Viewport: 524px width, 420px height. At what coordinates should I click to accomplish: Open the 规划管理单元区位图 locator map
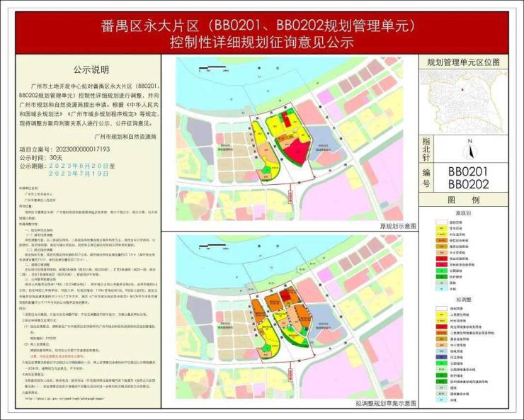coord(464,101)
